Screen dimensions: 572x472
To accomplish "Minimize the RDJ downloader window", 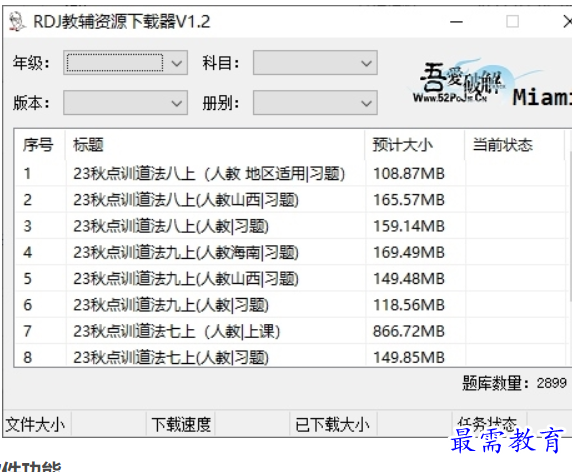I will click(456, 22).
